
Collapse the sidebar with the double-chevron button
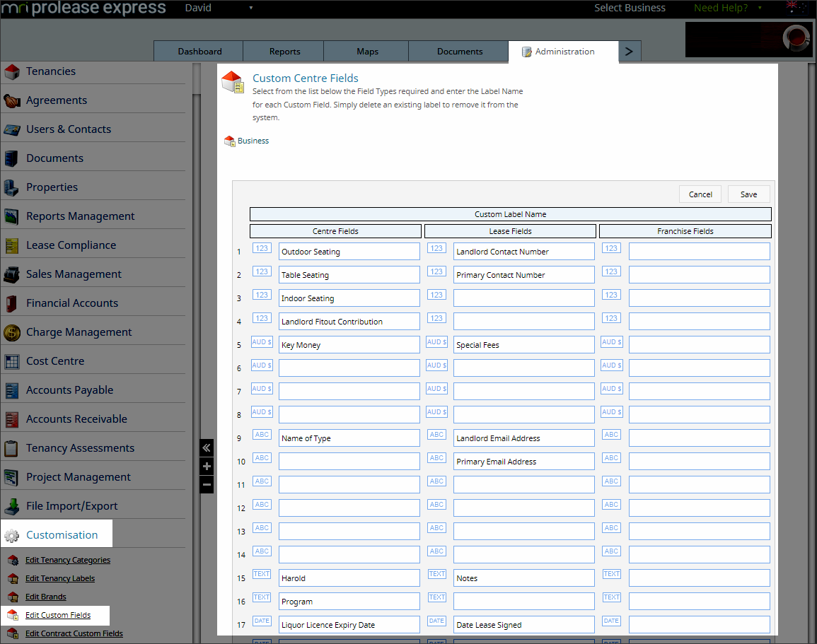207,447
